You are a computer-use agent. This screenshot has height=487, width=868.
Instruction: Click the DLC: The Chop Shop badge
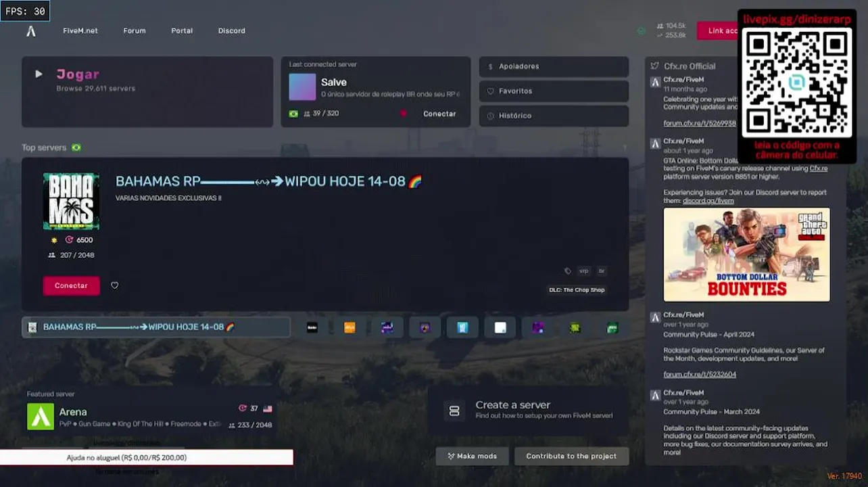[x=577, y=289]
